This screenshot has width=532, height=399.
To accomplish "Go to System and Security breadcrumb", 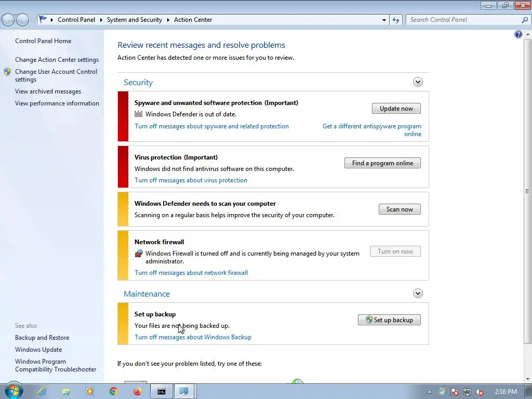I will point(135,20).
